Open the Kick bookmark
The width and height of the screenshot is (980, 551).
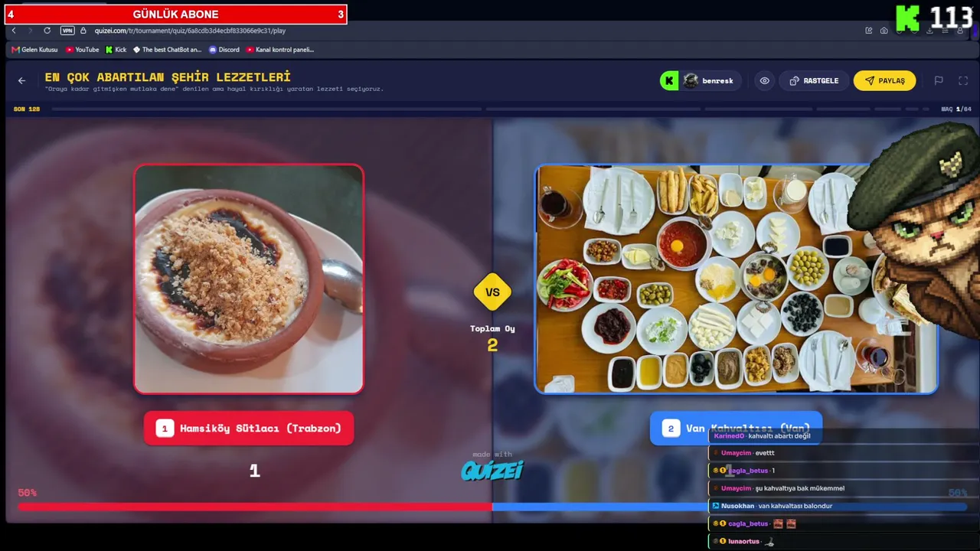[116, 50]
